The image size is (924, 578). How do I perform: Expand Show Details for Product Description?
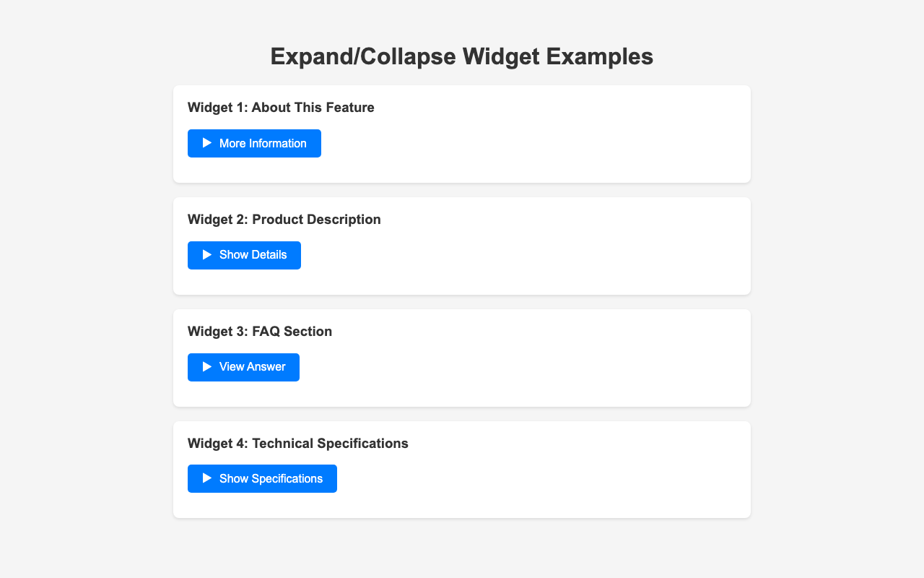(253, 255)
